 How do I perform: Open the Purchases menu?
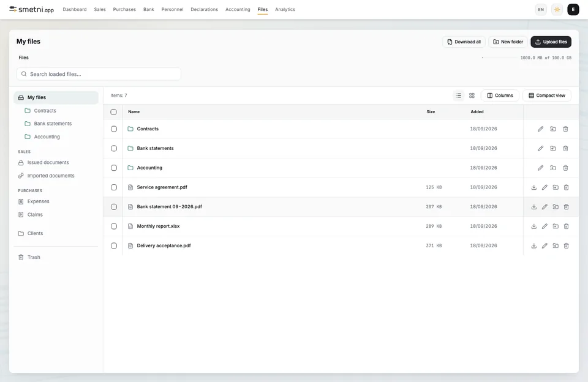(x=124, y=9)
